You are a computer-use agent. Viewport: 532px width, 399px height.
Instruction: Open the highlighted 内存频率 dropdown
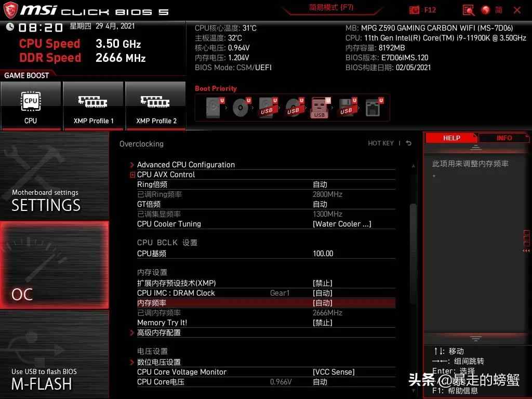tap(266, 303)
